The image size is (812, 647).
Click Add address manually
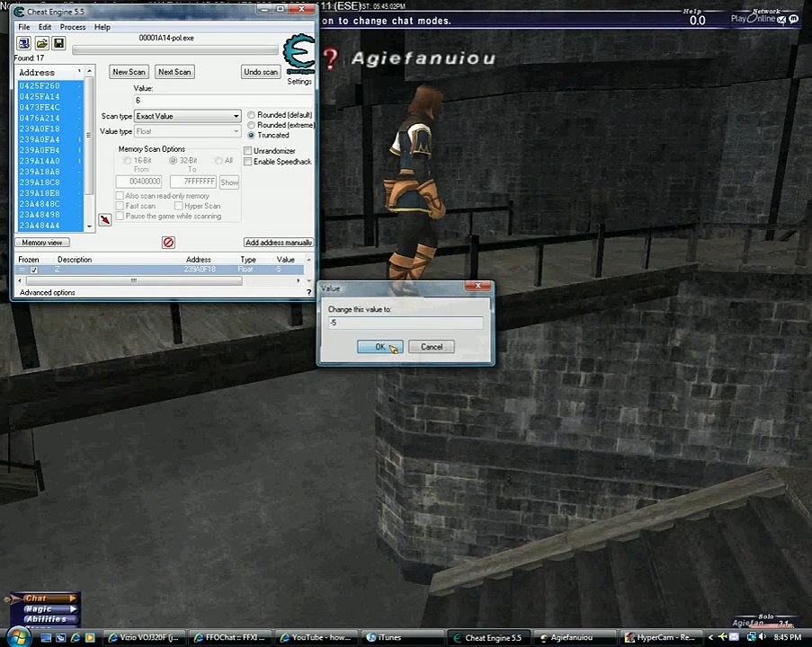tap(279, 243)
